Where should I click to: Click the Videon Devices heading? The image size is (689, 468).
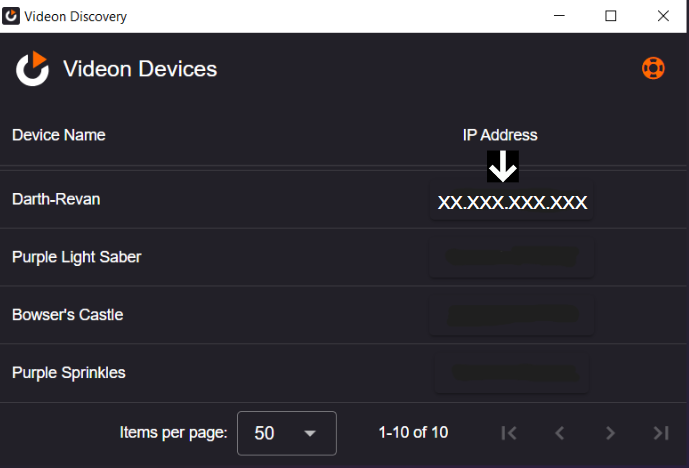140,69
